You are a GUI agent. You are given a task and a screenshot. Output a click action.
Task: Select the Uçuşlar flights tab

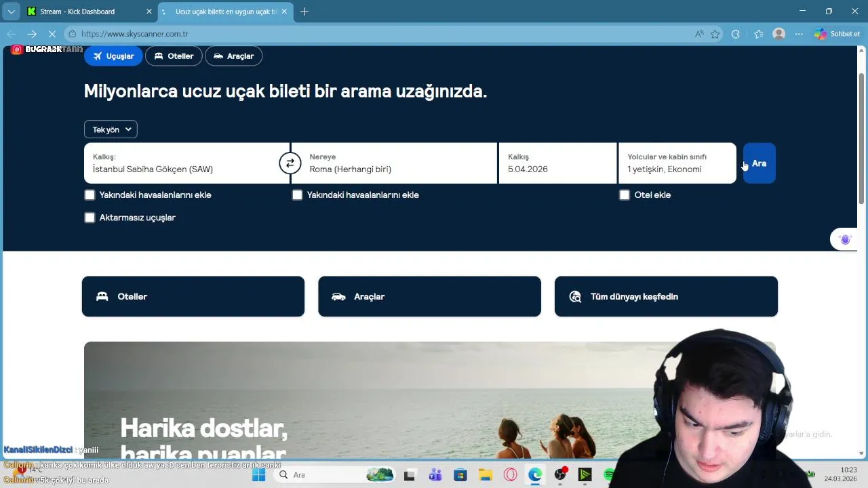click(x=113, y=56)
